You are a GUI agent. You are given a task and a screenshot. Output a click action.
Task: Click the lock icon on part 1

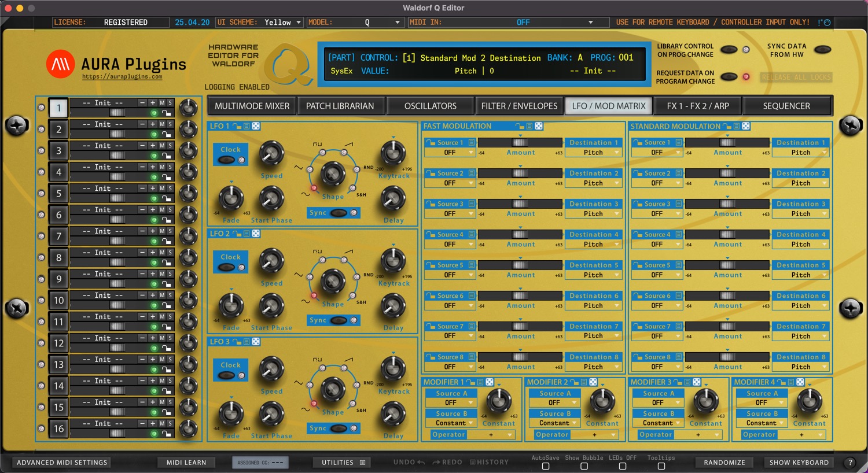167,113
